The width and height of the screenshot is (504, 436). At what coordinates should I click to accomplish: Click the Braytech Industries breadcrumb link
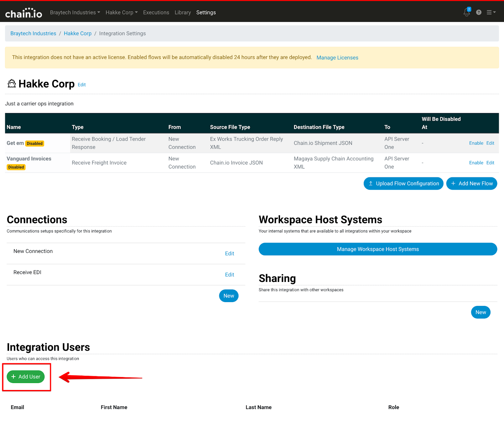point(33,33)
